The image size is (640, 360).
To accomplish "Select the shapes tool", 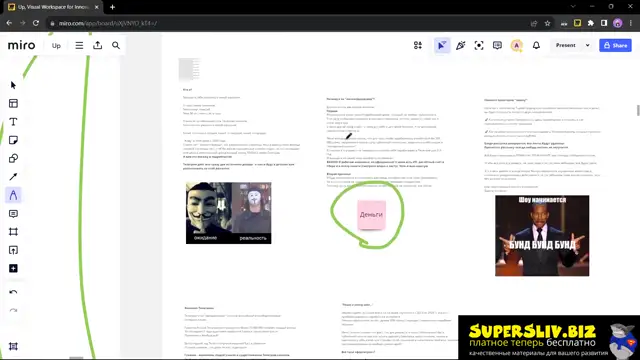I will [x=13, y=158].
